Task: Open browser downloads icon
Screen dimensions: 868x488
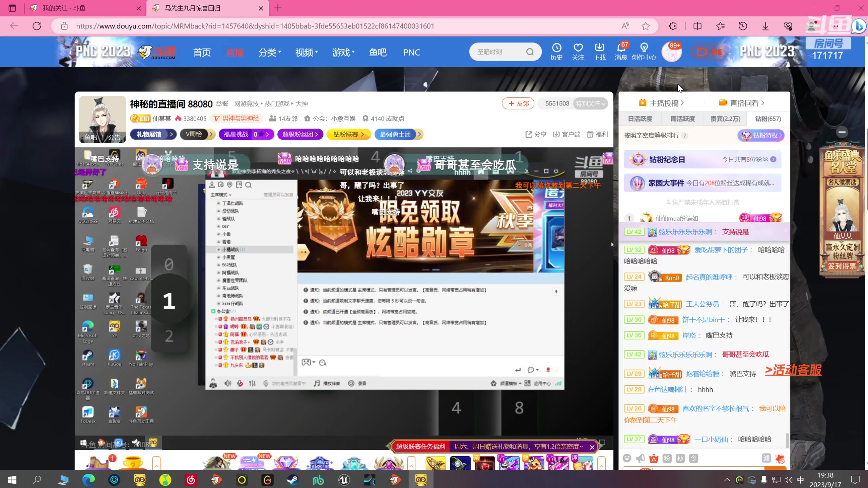Action: point(765,26)
